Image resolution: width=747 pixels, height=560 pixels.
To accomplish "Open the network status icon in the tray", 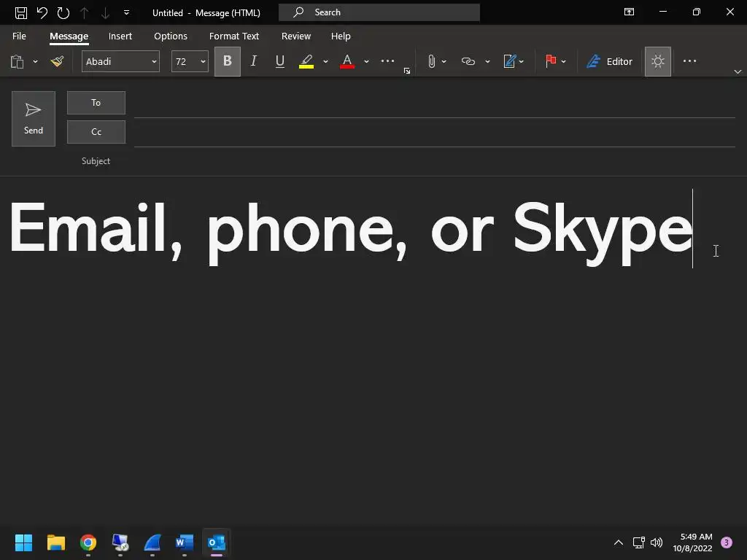I will [638, 542].
